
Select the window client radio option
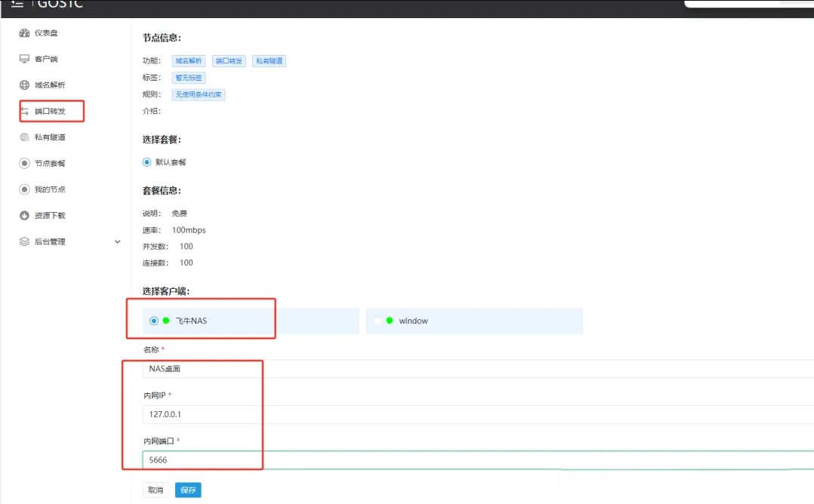coord(378,321)
